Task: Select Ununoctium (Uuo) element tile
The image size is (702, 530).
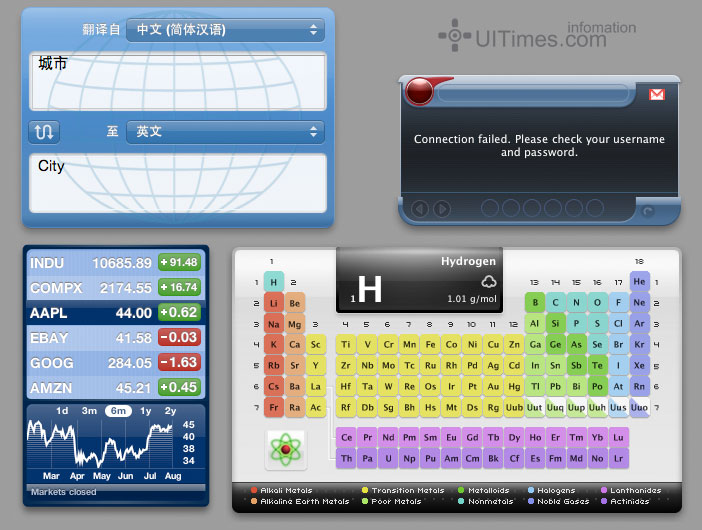Action: (x=639, y=407)
